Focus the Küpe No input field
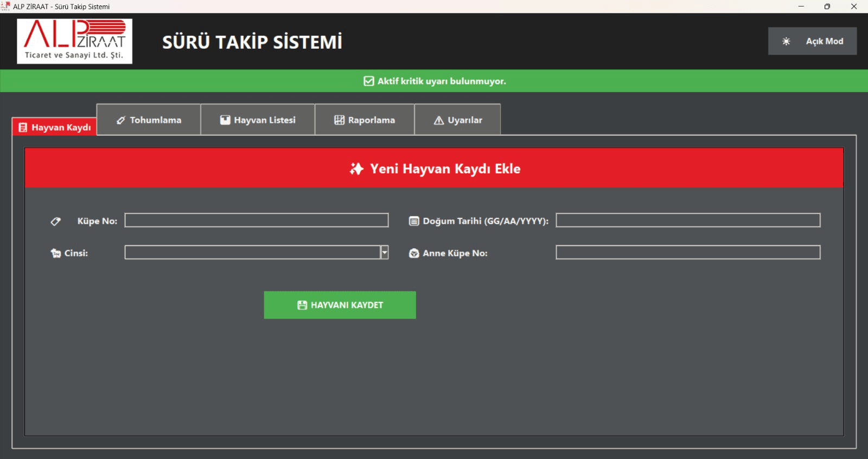 point(256,220)
